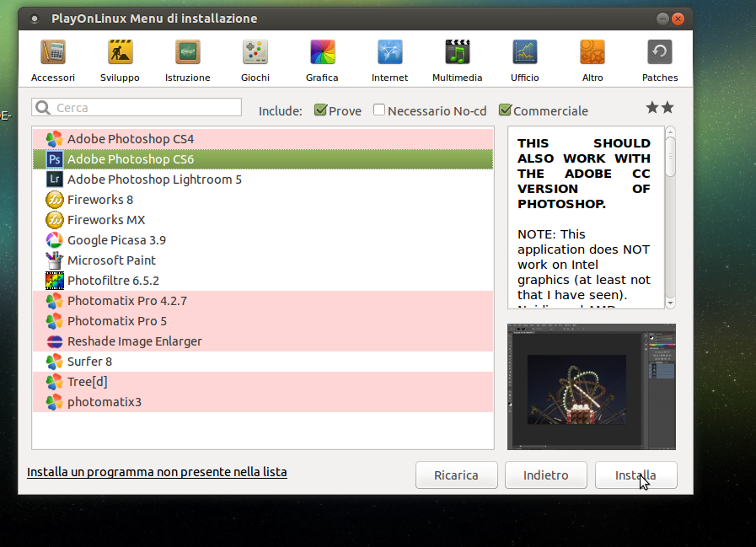Click the search magnifier icon
This screenshot has height=547, width=756.
pyautogui.click(x=43, y=108)
